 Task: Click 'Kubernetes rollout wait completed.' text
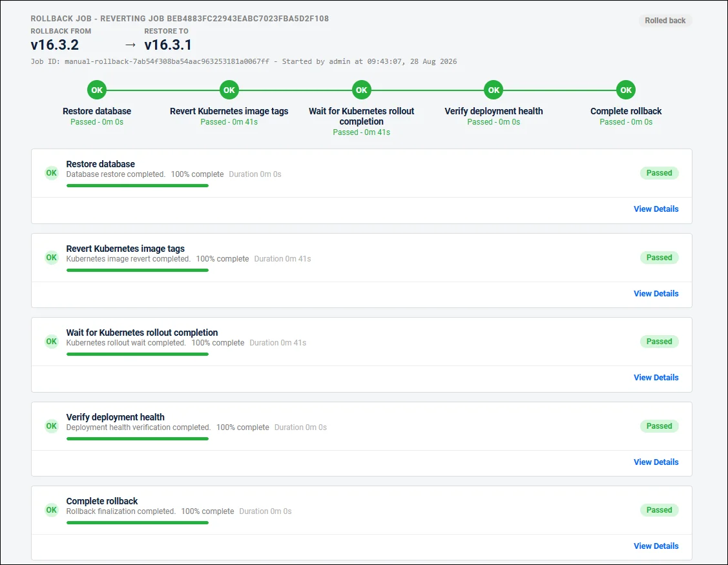[x=126, y=343]
